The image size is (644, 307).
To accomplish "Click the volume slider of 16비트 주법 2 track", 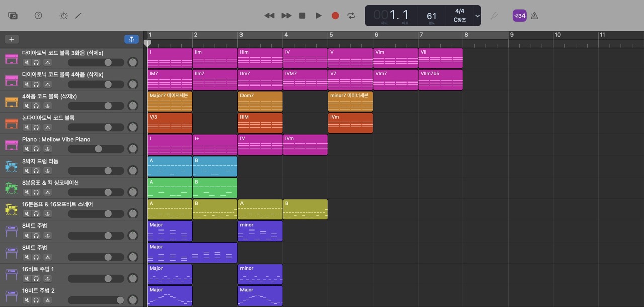I will coord(96,300).
